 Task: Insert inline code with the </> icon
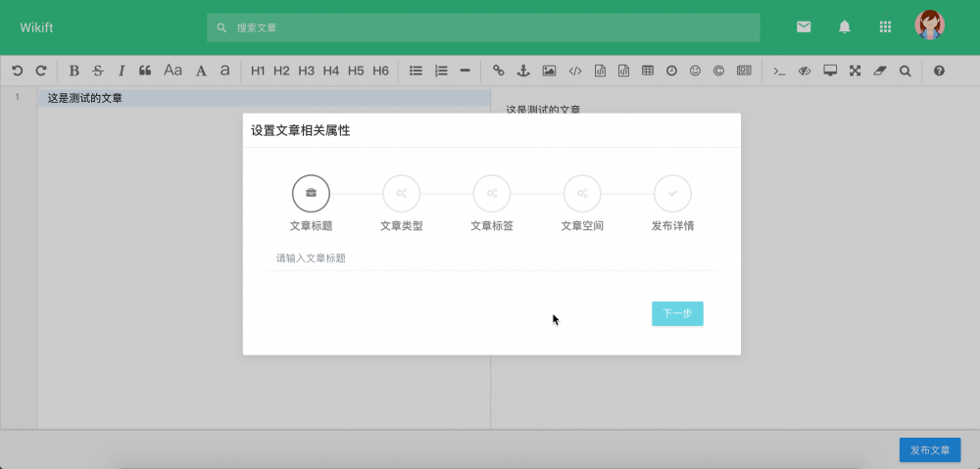(x=575, y=70)
